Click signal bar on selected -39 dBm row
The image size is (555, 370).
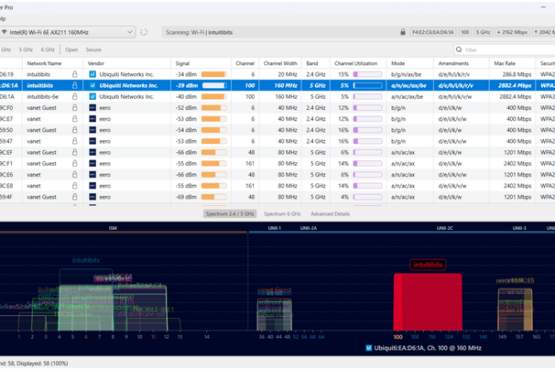(214, 85)
